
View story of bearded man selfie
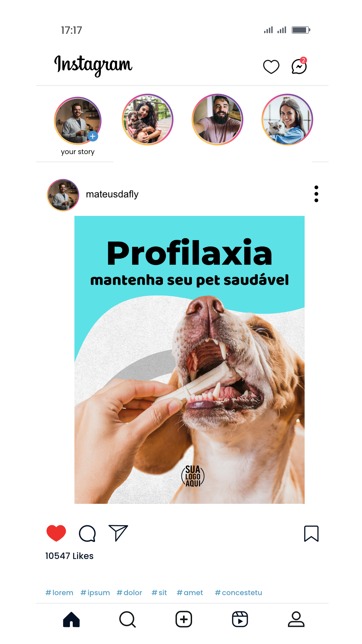point(217,119)
